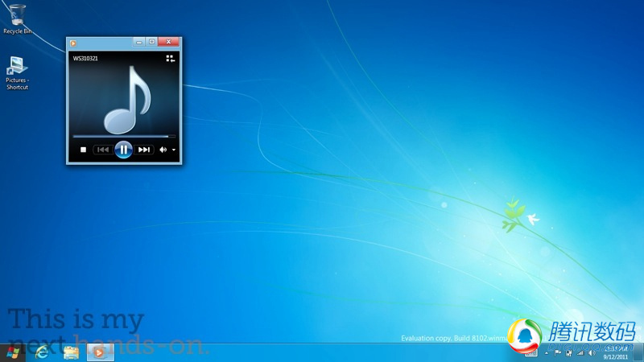Select the Media Player taskbar button
The height and width of the screenshot is (362, 644).
[x=100, y=352]
